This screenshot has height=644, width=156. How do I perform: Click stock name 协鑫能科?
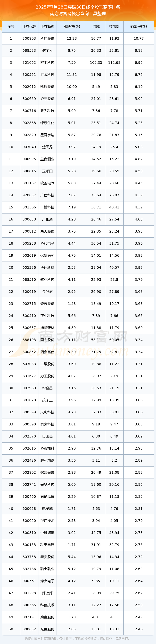click(x=47, y=449)
